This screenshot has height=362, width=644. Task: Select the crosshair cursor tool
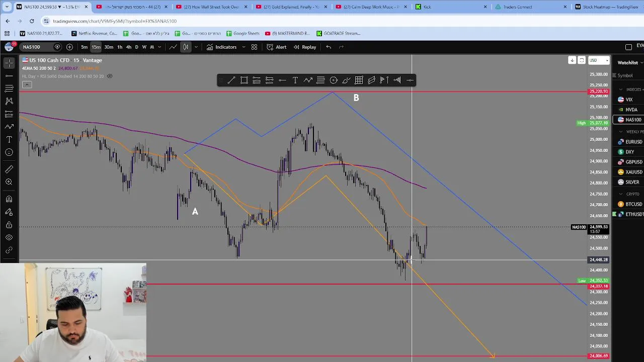[9, 63]
